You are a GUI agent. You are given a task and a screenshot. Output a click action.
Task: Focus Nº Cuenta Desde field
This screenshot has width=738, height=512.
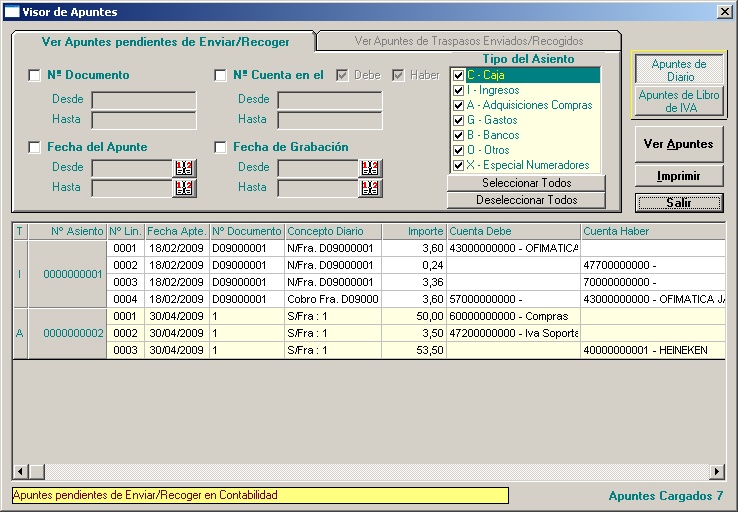330,100
